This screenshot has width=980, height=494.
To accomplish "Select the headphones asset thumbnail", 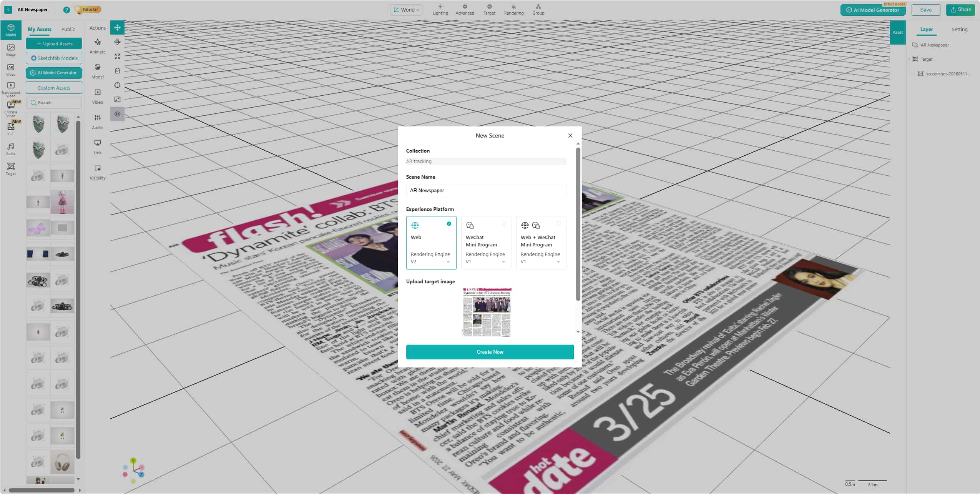I will click(x=62, y=461).
